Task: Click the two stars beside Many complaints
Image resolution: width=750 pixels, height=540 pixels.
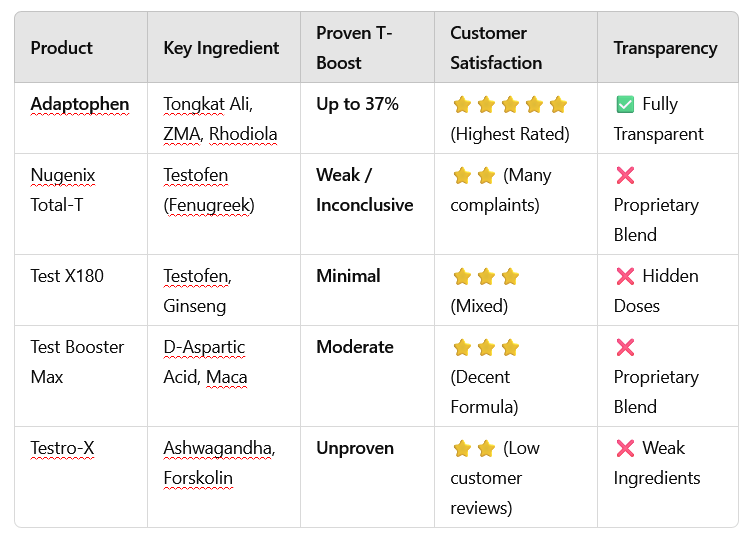Action: pyautogui.click(x=474, y=175)
